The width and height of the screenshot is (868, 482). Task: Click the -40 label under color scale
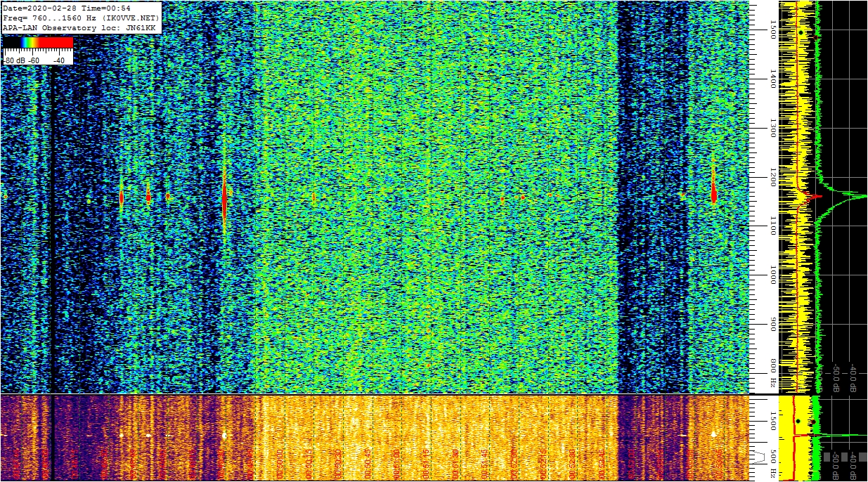59,60
